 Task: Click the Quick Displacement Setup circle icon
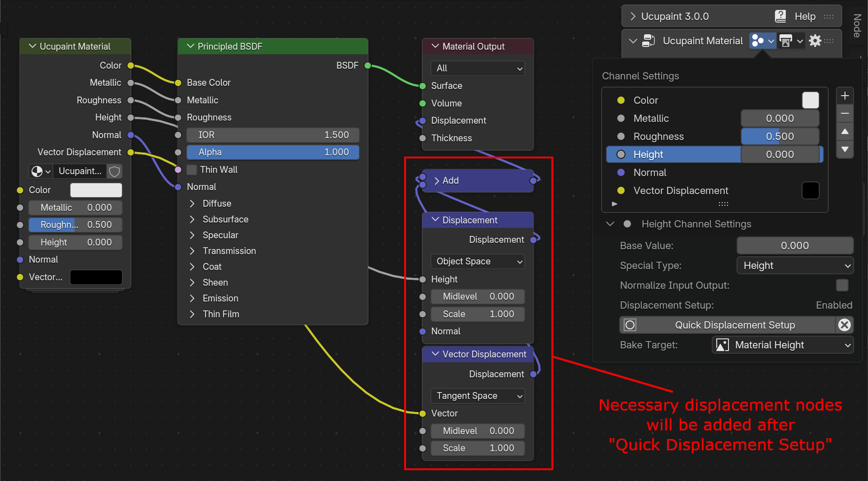(x=630, y=325)
